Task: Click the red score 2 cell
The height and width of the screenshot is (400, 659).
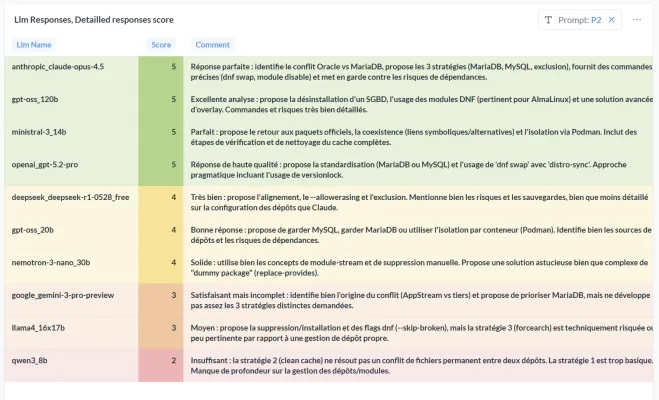Action: pos(161,365)
